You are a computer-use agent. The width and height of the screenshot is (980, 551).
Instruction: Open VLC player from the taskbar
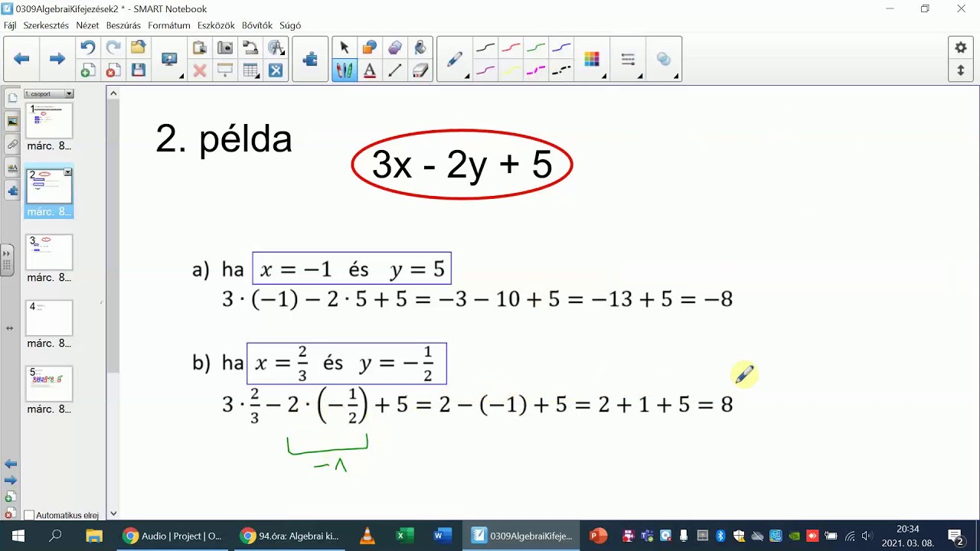pyautogui.click(x=367, y=536)
